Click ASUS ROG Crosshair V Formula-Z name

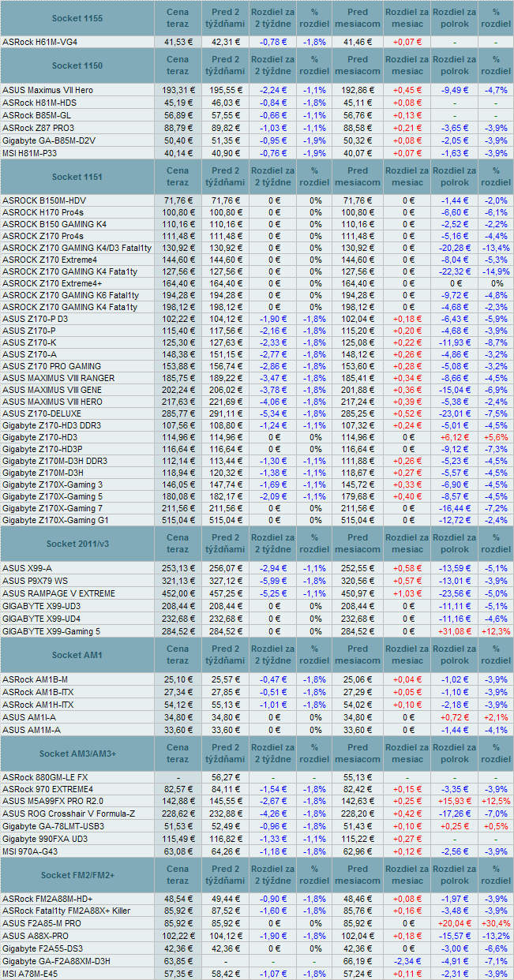pyautogui.click(x=69, y=814)
